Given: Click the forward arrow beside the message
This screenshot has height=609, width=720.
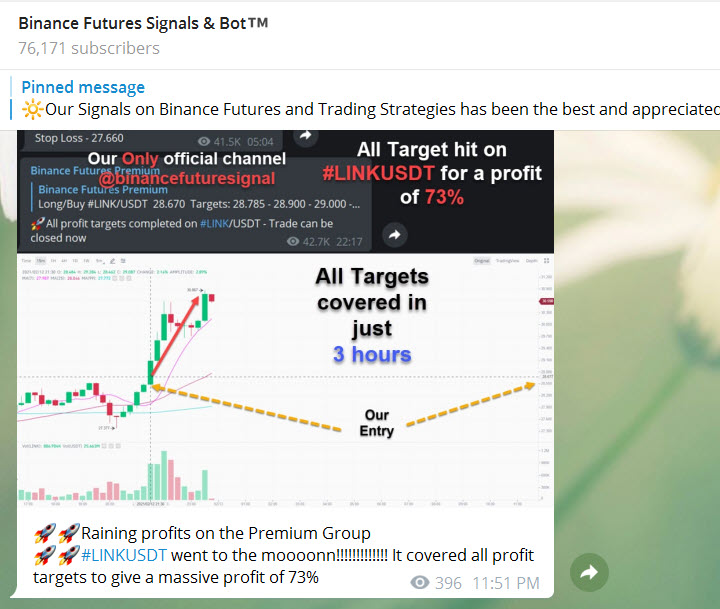Looking at the screenshot, I should 589,573.
